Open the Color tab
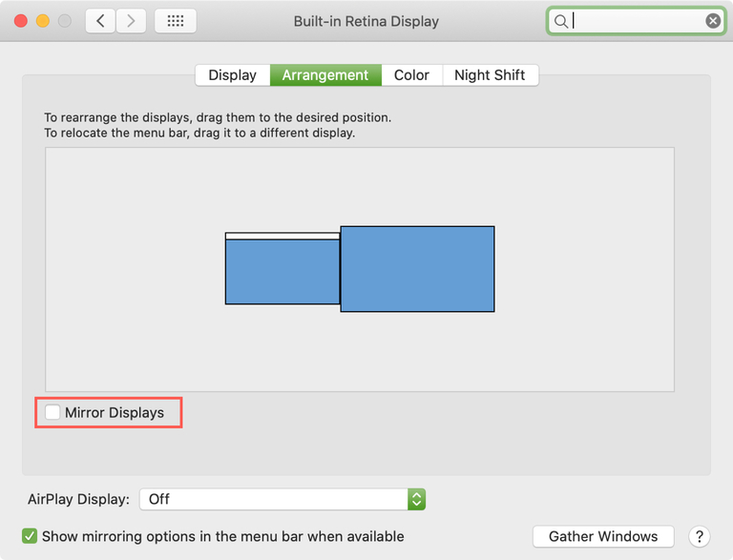 coord(411,75)
